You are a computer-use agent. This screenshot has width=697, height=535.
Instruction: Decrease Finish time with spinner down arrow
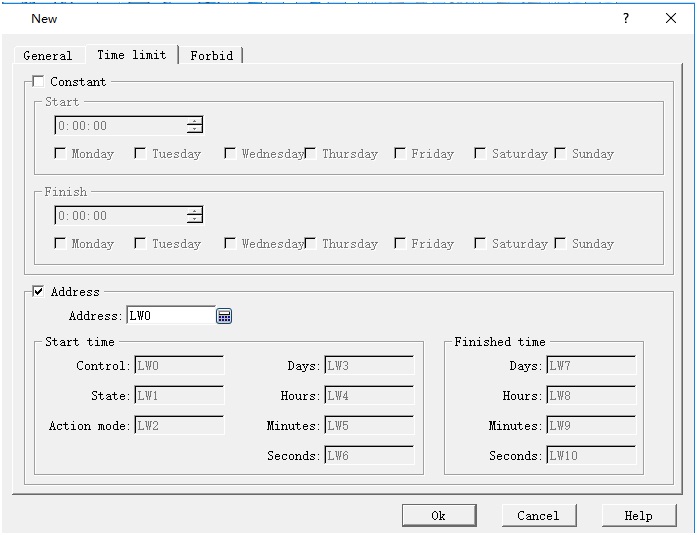[x=194, y=220]
